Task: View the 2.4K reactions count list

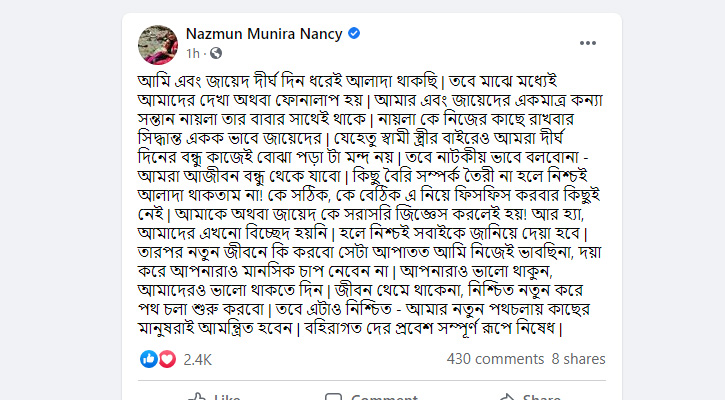Action: pyautogui.click(x=198, y=358)
